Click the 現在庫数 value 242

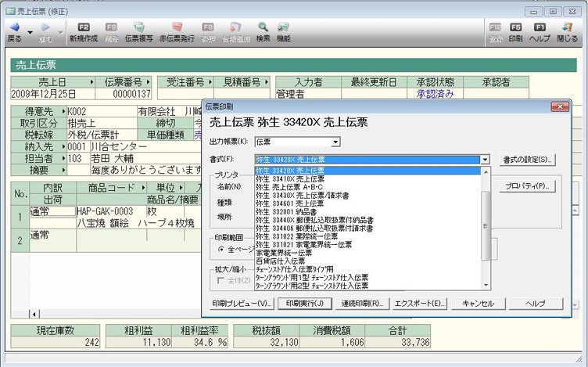(55, 342)
